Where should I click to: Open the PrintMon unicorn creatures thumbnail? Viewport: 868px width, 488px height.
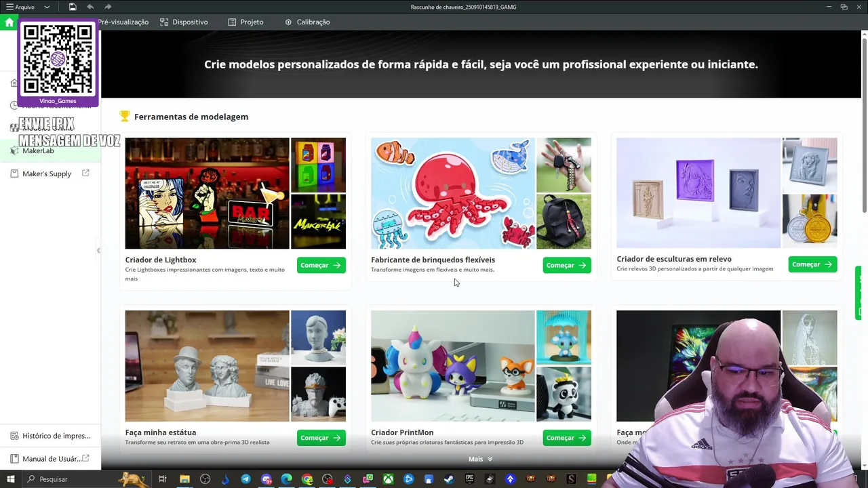(452, 366)
